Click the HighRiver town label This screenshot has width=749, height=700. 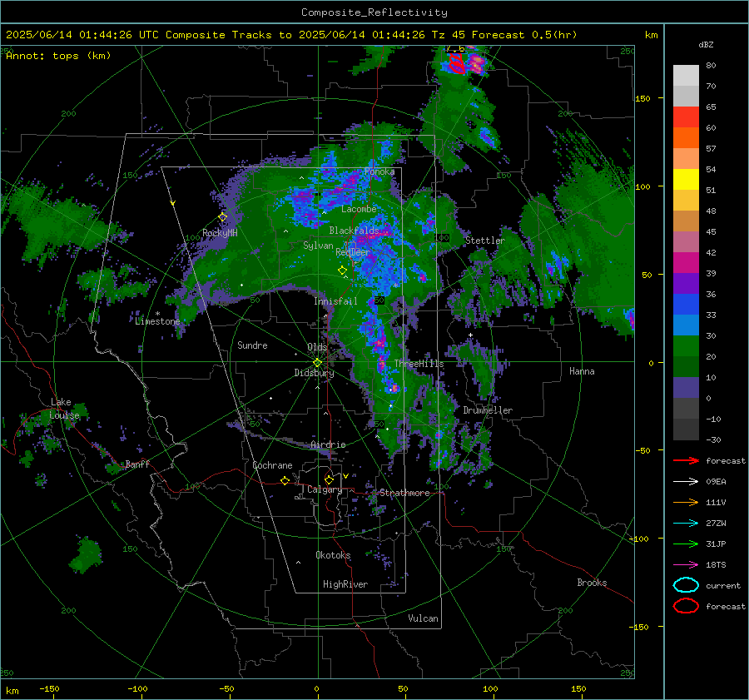345,584
